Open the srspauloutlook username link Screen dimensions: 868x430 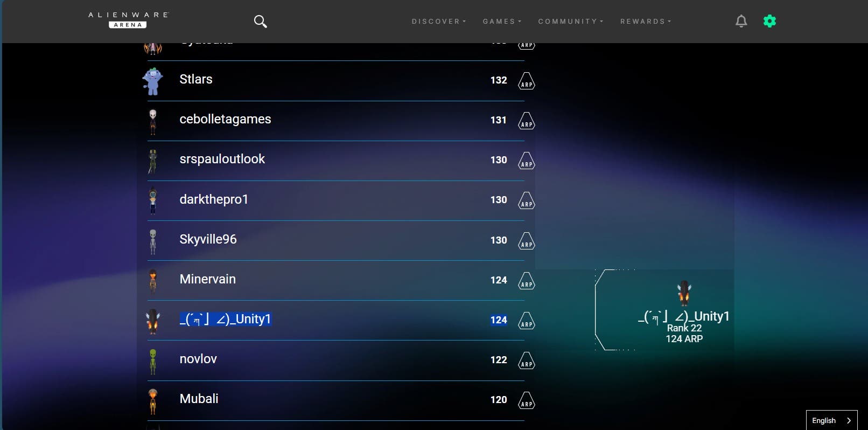pyautogui.click(x=222, y=159)
